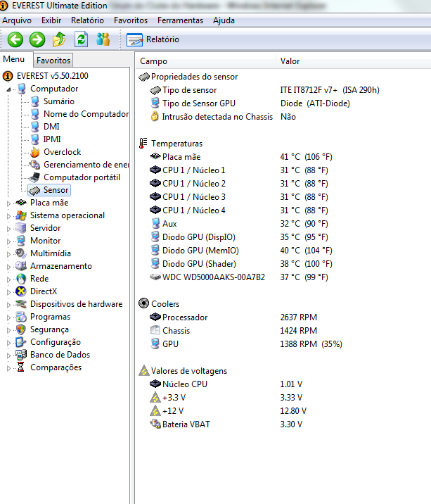Expand the Armazenamento tree node
This screenshot has width=431, height=504.
point(8,267)
